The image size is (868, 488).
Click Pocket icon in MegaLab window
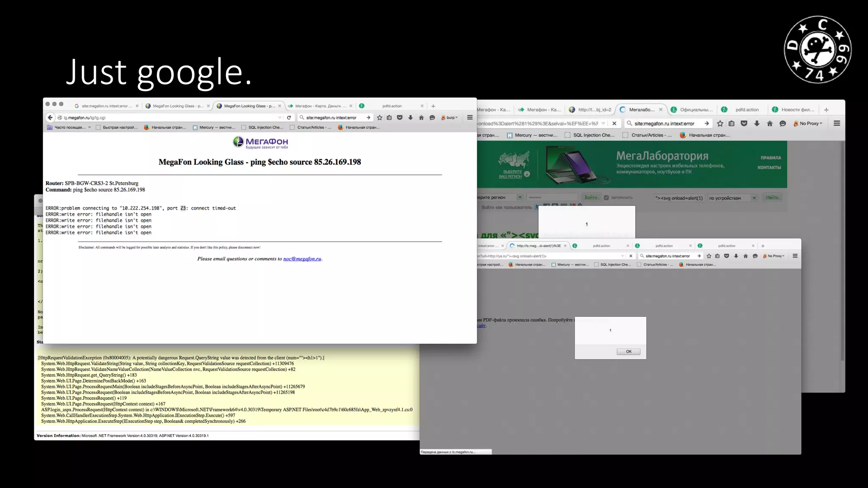[744, 123]
